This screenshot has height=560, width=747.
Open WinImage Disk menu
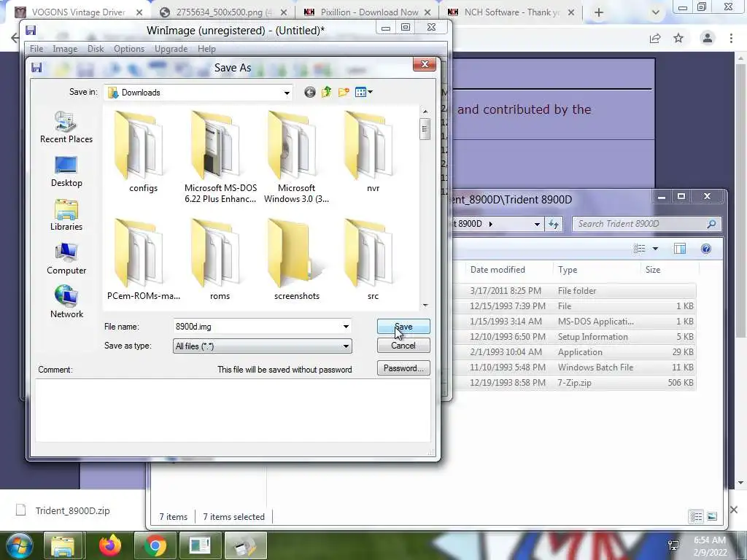pyautogui.click(x=96, y=49)
